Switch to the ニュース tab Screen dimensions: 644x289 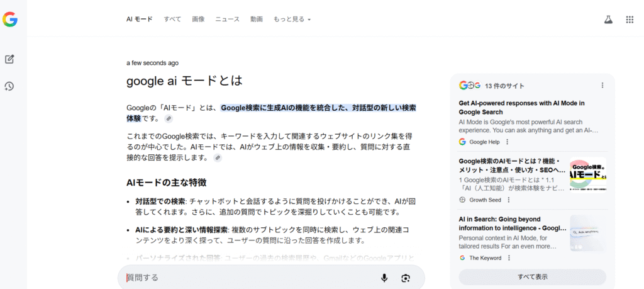(x=227, y=19)
